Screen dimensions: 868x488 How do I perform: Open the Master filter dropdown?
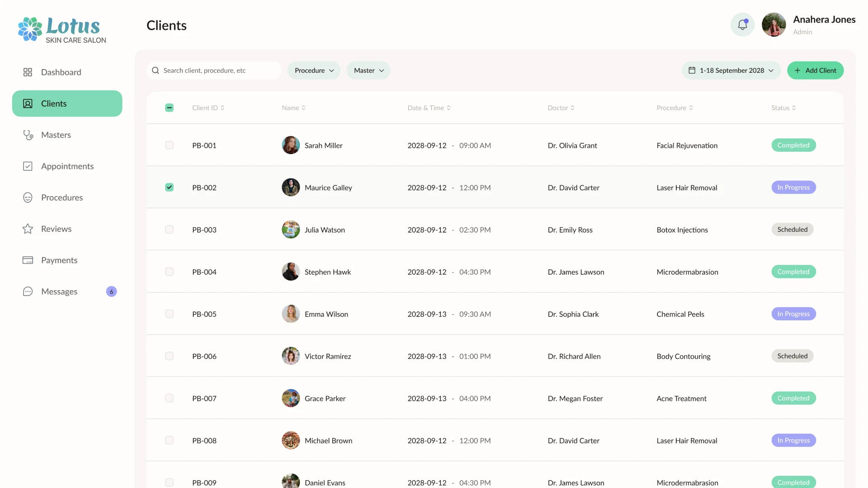[x=368, y=70]
